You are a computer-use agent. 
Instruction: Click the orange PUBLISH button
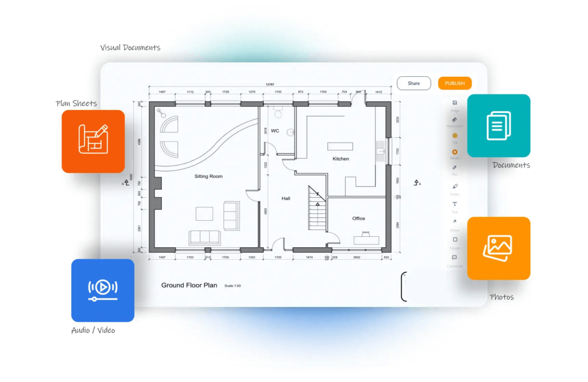[x=455, y=83]
